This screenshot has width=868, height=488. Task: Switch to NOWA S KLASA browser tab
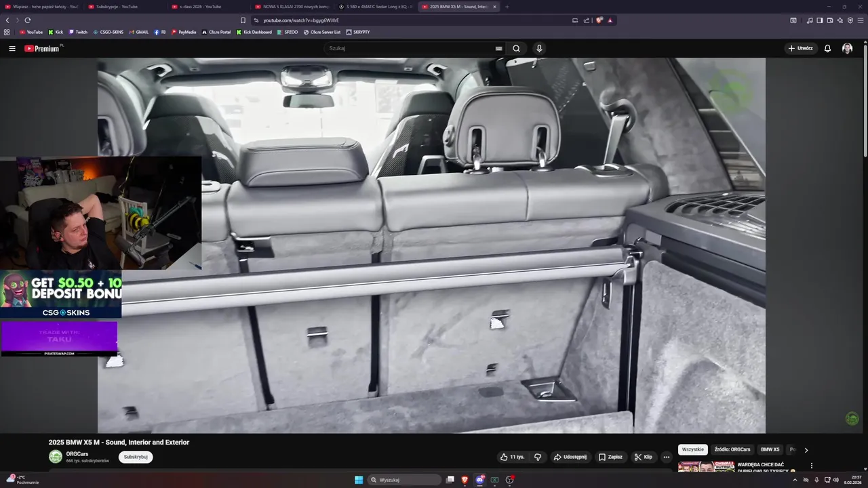(292, 7)
